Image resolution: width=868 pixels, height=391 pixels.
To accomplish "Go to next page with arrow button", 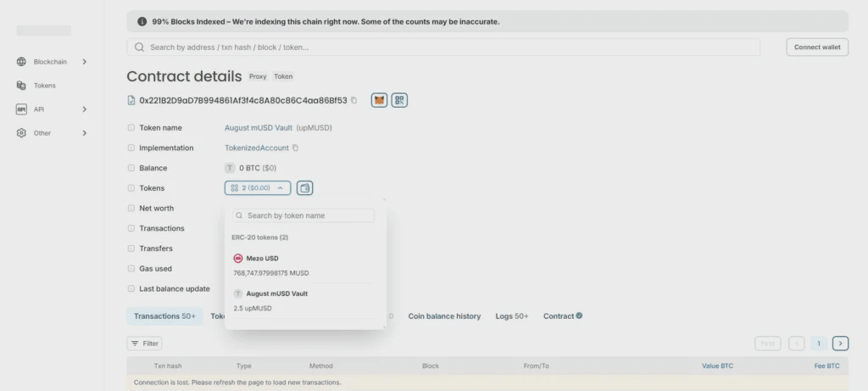I will click(x=840, y=344).
